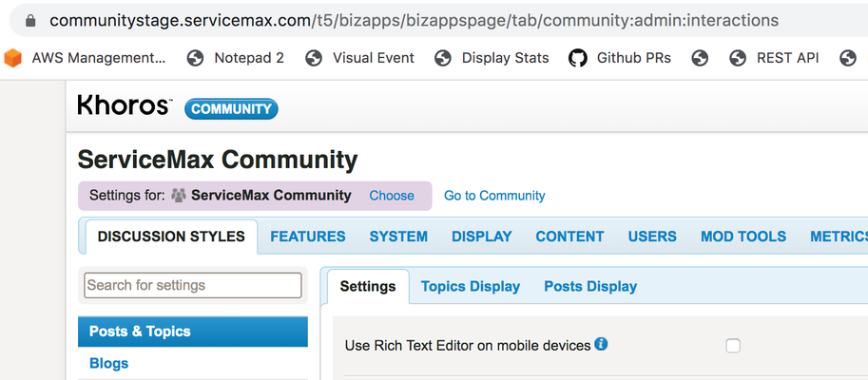Click the ServiceMax Community page heading
868x380 pixels.
[x=218, y=161]
